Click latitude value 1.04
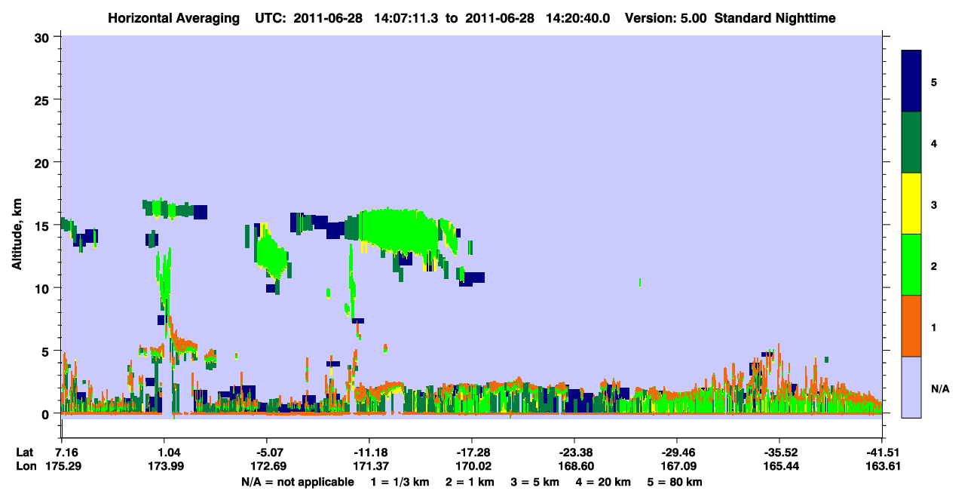The height and width of the screenshot is (503, 980). point(164,452)
